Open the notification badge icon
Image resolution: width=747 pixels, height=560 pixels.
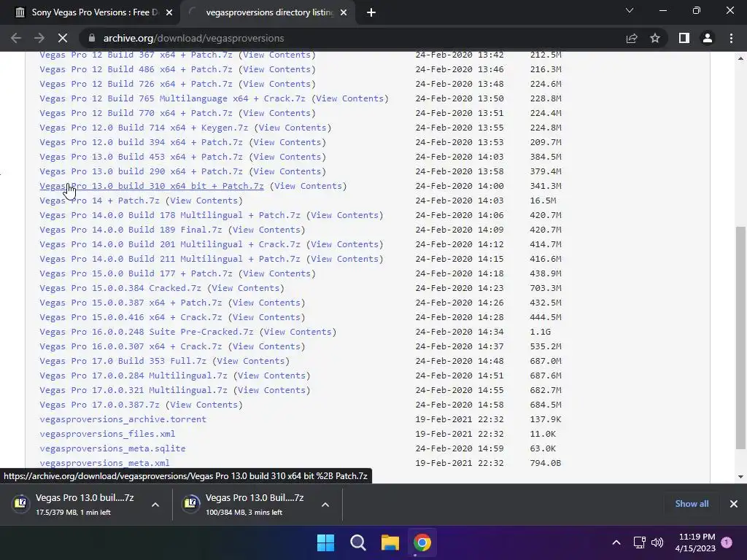point(727,542)
